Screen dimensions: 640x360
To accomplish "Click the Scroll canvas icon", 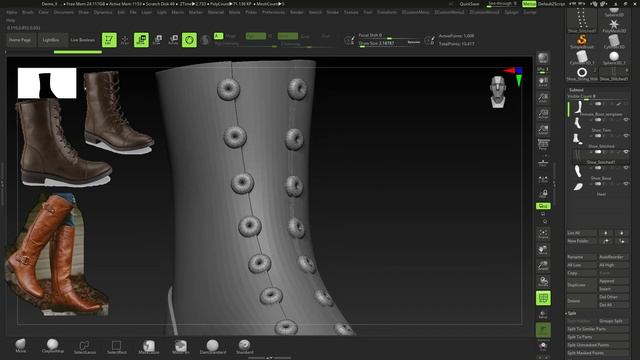I will [x=543, y=82].
